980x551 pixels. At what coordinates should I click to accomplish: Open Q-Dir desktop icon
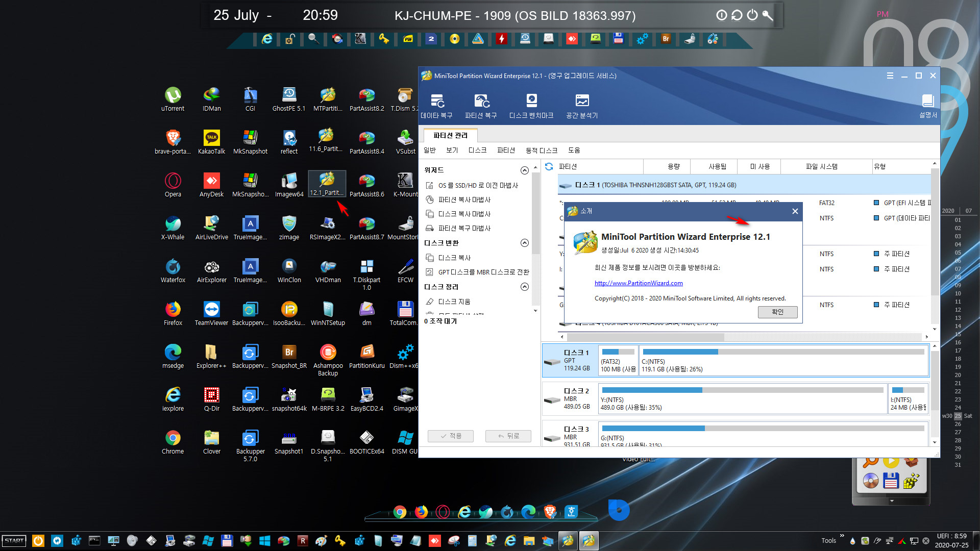tap(212, 399)
